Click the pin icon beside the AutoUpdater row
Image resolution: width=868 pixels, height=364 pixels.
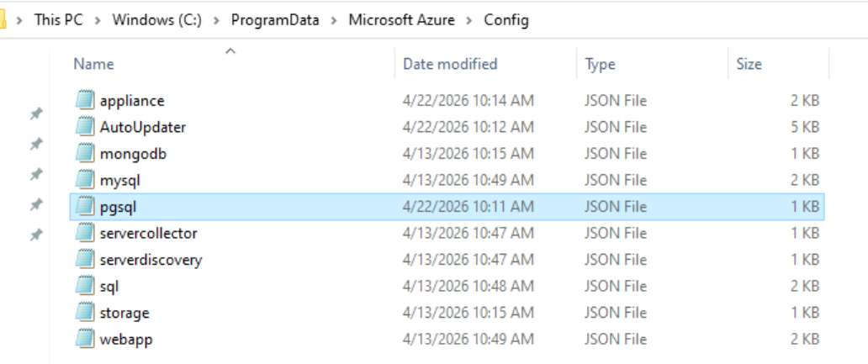[x=36, y=145]
